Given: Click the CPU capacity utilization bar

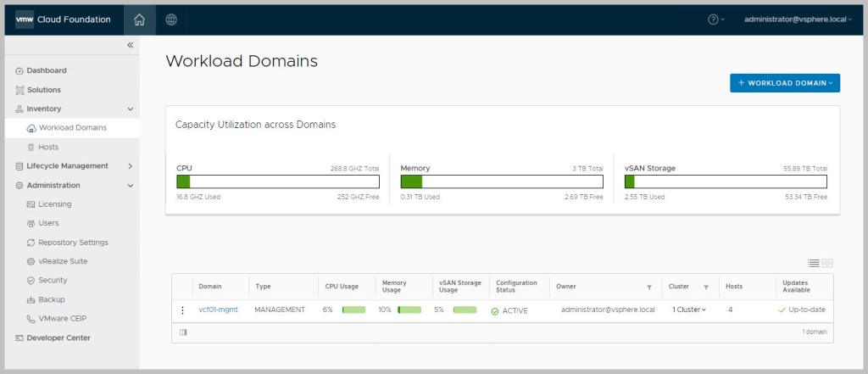Looking at the screenshot, I should [277, 181].
